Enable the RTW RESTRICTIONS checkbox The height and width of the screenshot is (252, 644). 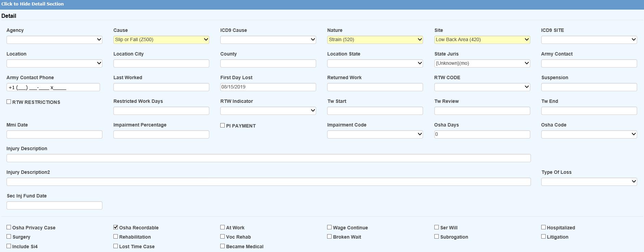(x=9, y=102)
